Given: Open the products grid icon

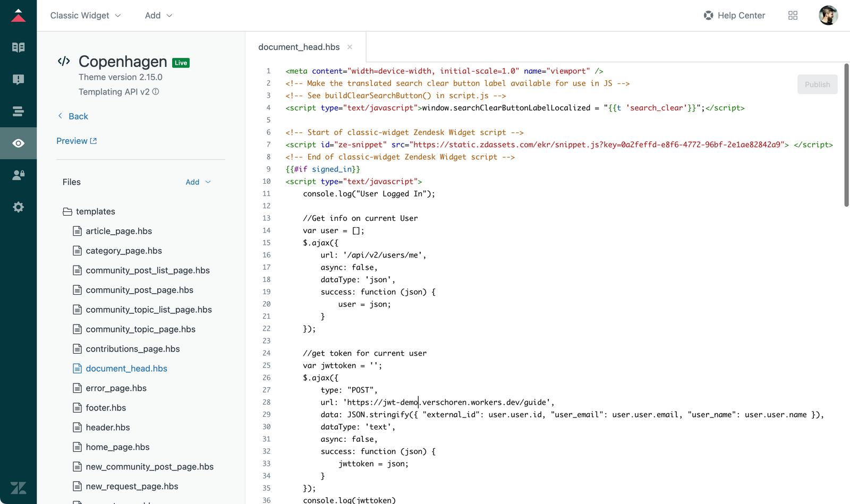Looking at the screenshot, I should pos(793,15).
